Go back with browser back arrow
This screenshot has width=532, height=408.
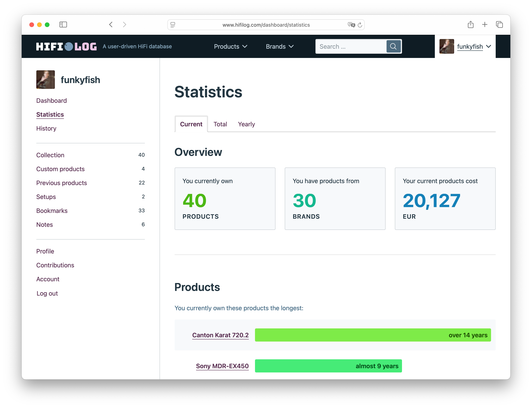pyautogui.click(x=111, y=25)
